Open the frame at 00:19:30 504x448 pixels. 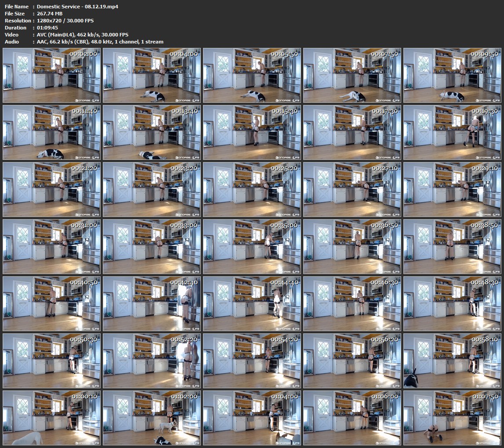[x=452, y=133]
